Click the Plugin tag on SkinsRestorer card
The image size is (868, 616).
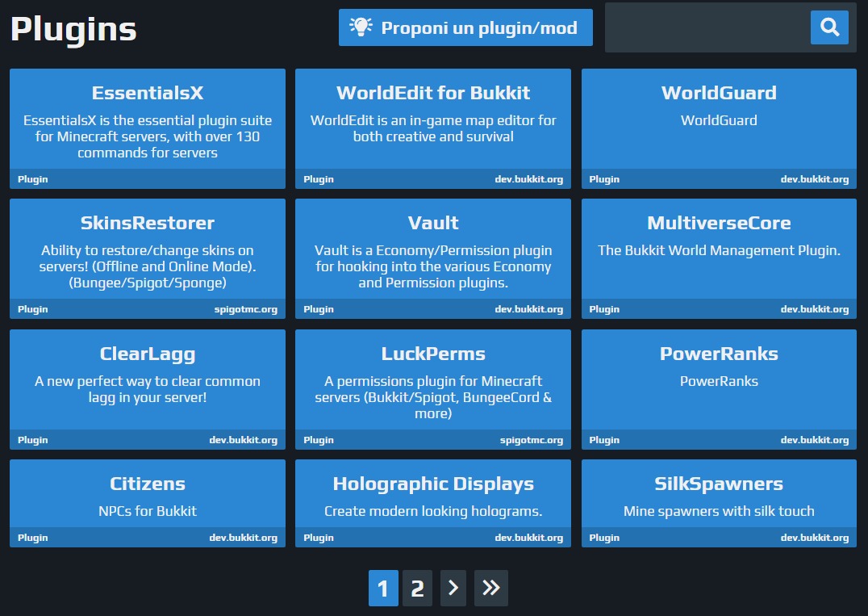click(x=32, y=310)
